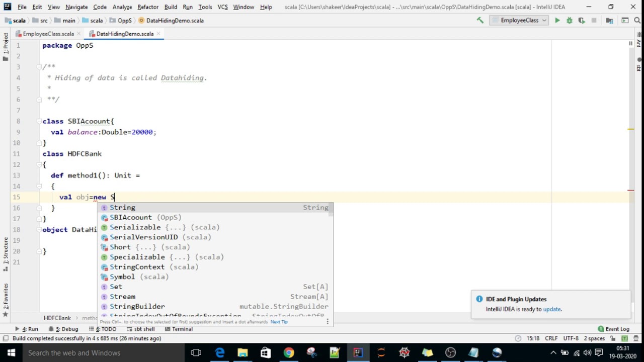
Task: Open Google Chrome from the taskbar
Action: [x=288, y=352]
